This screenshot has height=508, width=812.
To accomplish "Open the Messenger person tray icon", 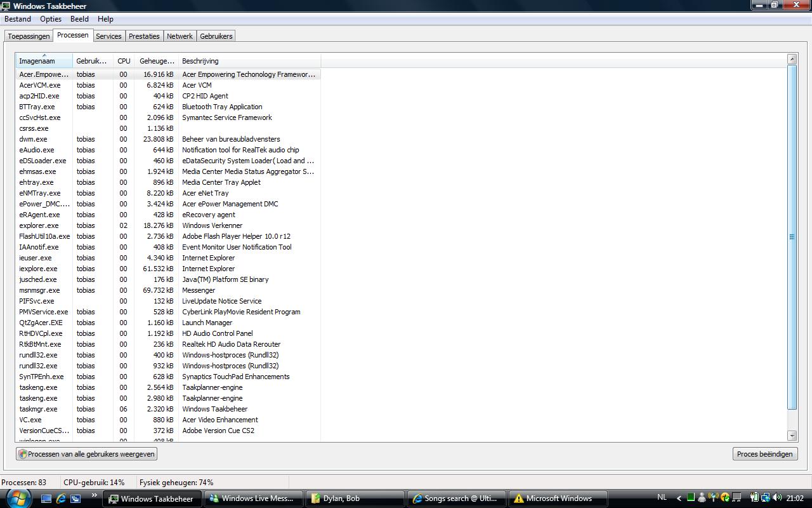I will coord(702,498).
